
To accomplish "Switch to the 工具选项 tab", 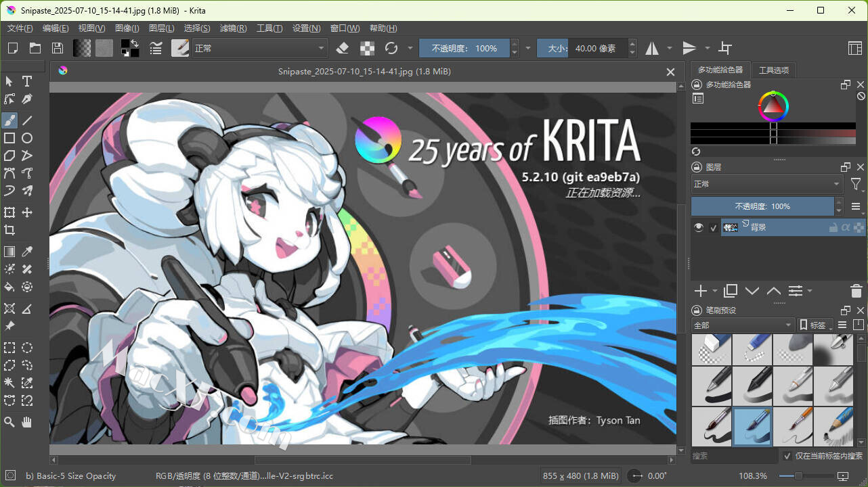I will tap(773, 70).
